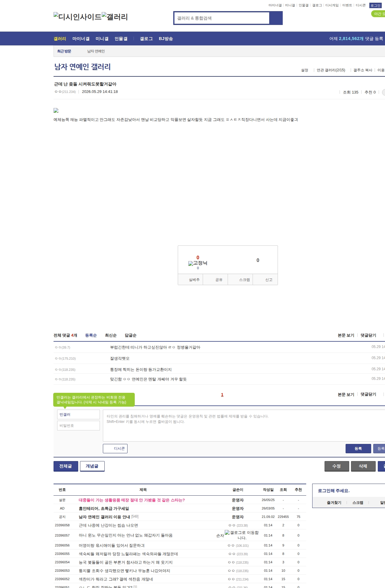
Task: Click comment author ㅇㅇ(39.7)
Action: coord(63,347)
